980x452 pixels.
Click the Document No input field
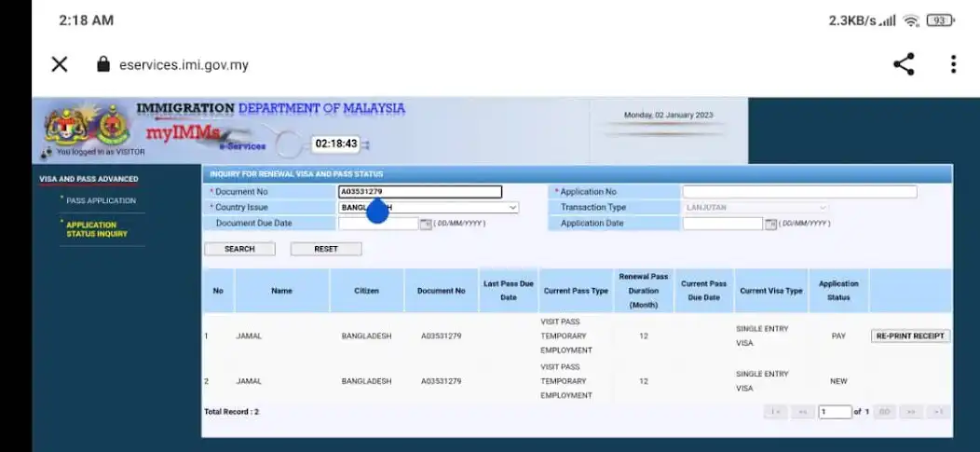pos(420,192)
